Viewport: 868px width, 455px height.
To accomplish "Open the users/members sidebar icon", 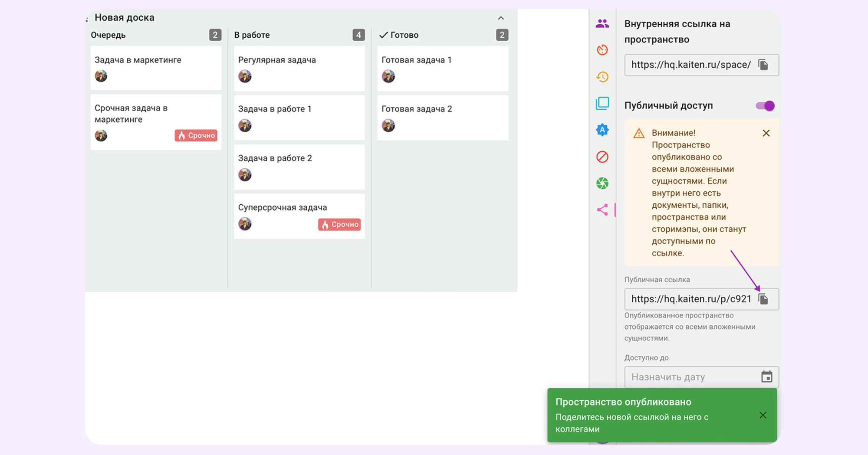I will tap(602, 24).
